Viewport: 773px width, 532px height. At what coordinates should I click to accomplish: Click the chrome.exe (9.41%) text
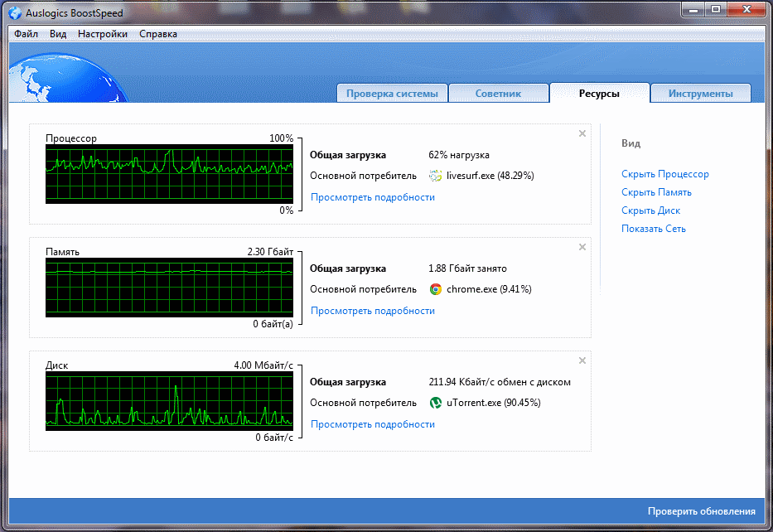click(489, 289)
